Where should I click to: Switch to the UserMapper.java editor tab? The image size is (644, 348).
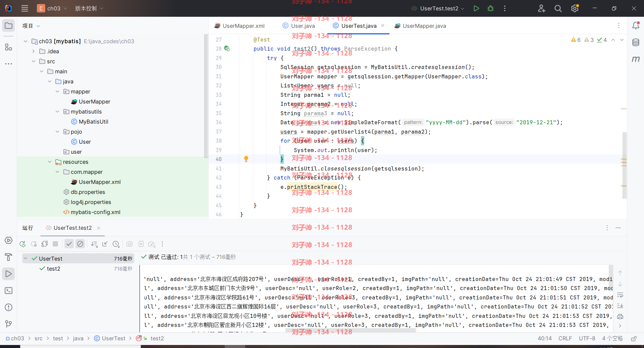pyautogui.click(x=420, y=26)
